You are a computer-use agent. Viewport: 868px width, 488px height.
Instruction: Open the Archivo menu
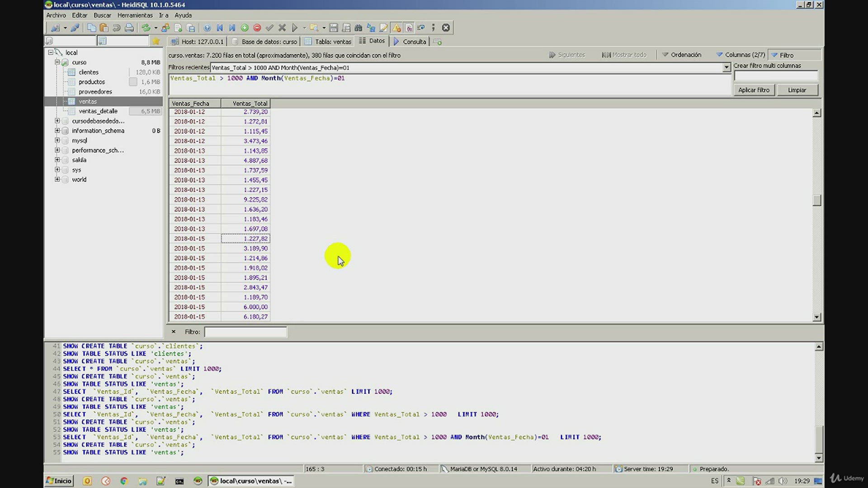[x=56, y=15]
